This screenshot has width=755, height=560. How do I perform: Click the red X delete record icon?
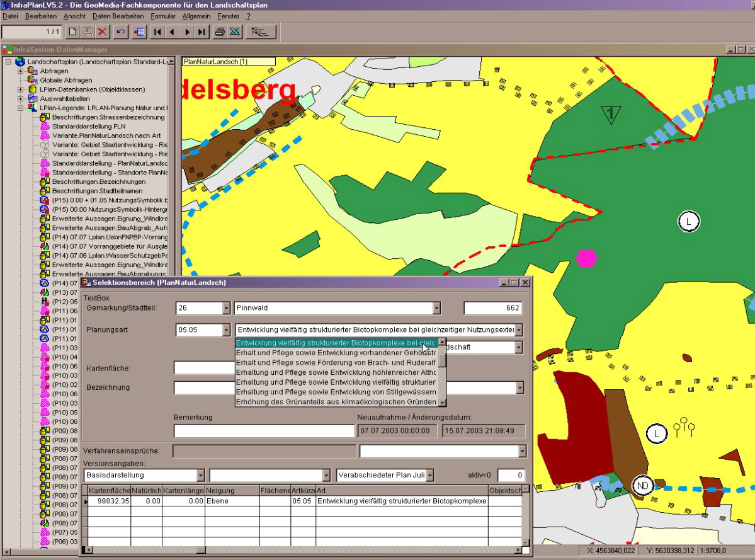(103, 31)
